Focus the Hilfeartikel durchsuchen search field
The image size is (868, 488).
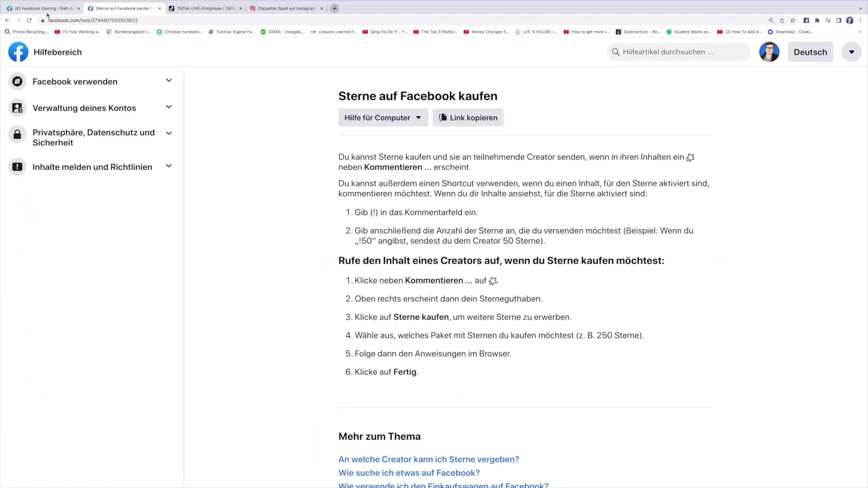point(678,52)
